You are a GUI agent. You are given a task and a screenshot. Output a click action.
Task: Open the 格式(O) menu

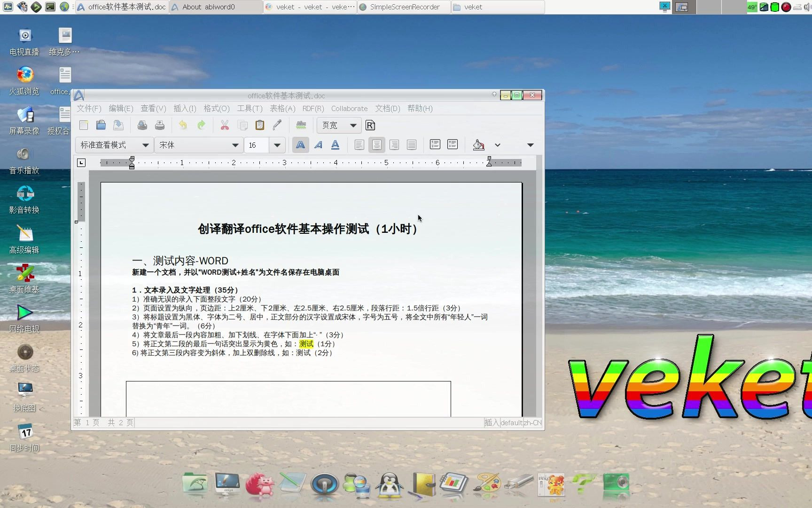point(217,108)
